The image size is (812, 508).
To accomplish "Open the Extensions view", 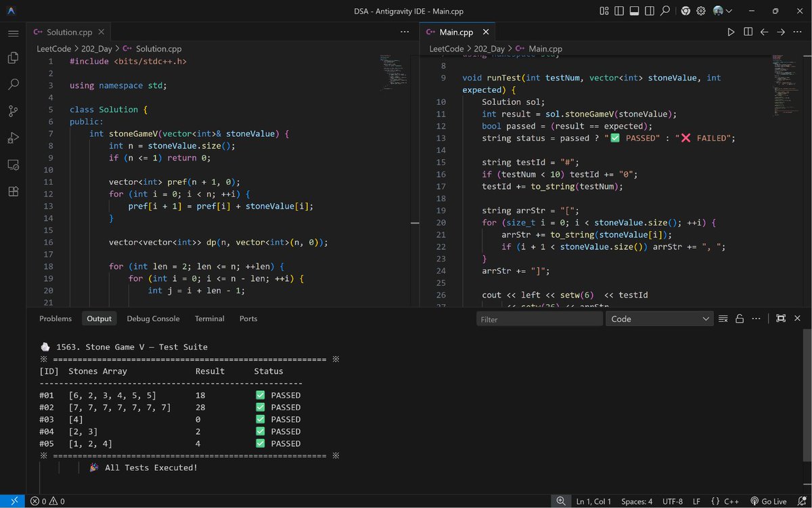I will tap(13, 191).
